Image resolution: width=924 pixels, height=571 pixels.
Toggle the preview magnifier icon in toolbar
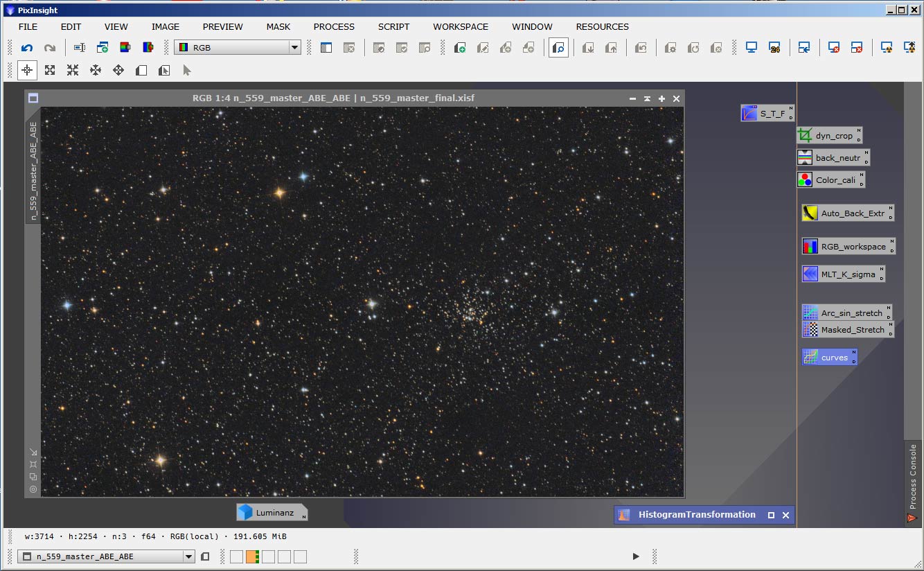pyautogui.click(x=558, y=48)
